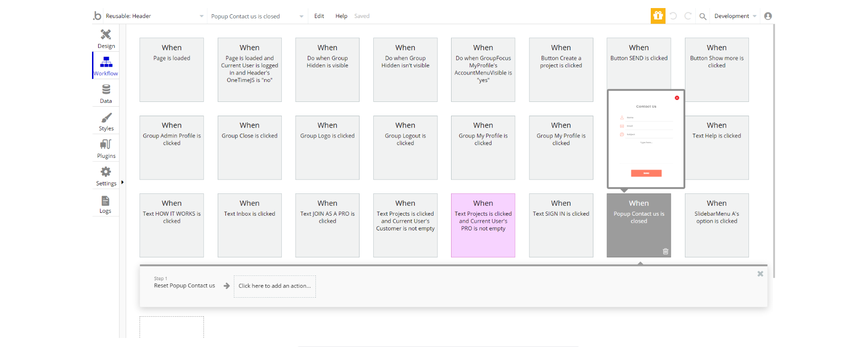Select Button SEND is clicked event

point(639,63)
